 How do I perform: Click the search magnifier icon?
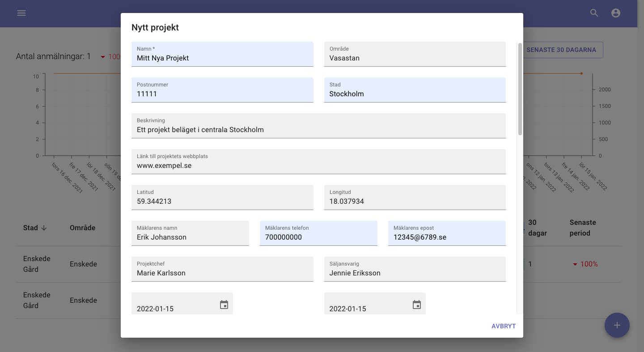click(x=594, y=13)
